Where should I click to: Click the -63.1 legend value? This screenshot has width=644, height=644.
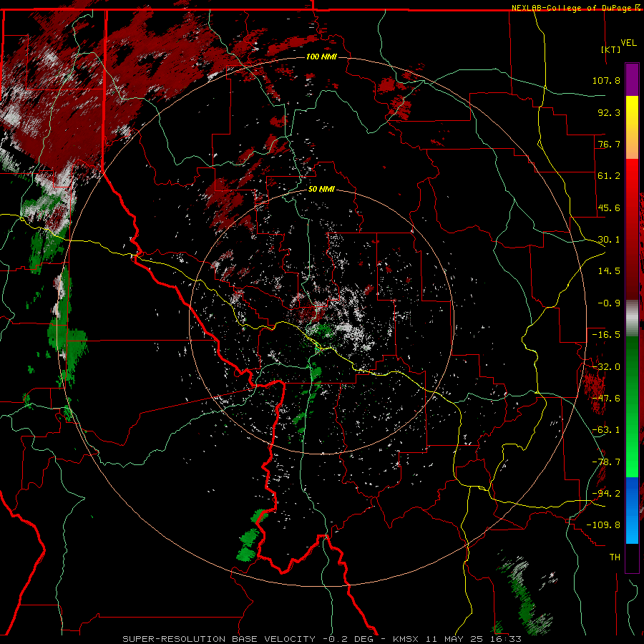tap(606, 430)
